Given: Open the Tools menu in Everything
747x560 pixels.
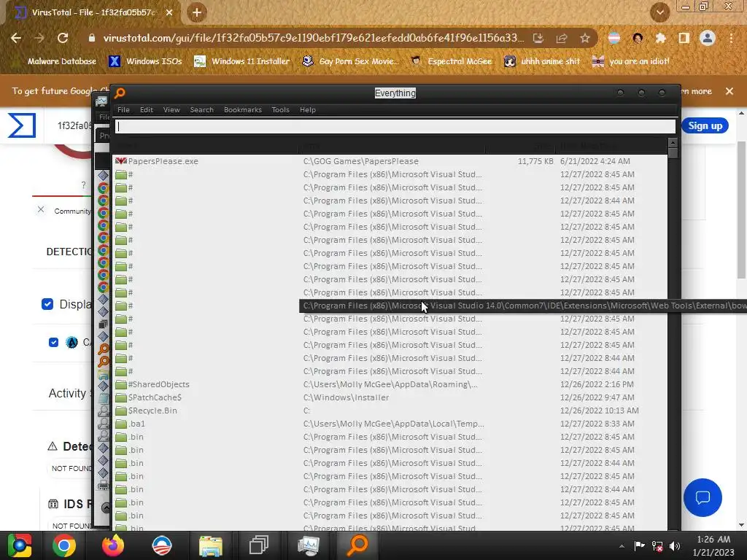Looking at the screenshot, I should (281, 109).
